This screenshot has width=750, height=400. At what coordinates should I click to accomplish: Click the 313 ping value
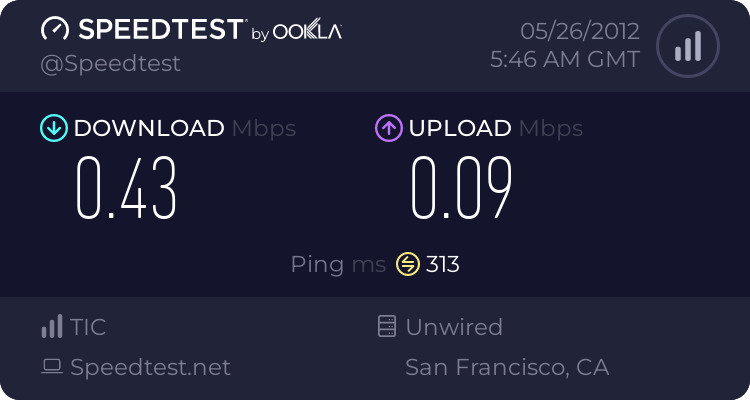point(443,264)
